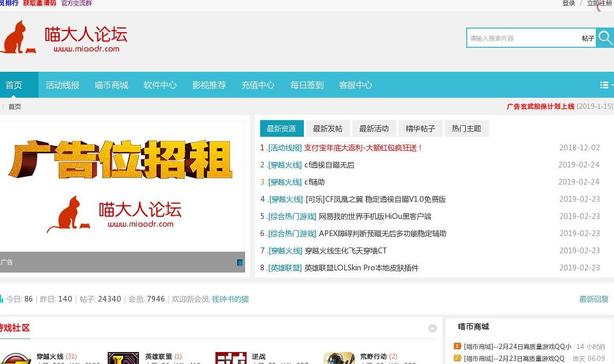Open the 帖子 search type dropdown
The image size is (614, 364).
click(x=587, y=38)
